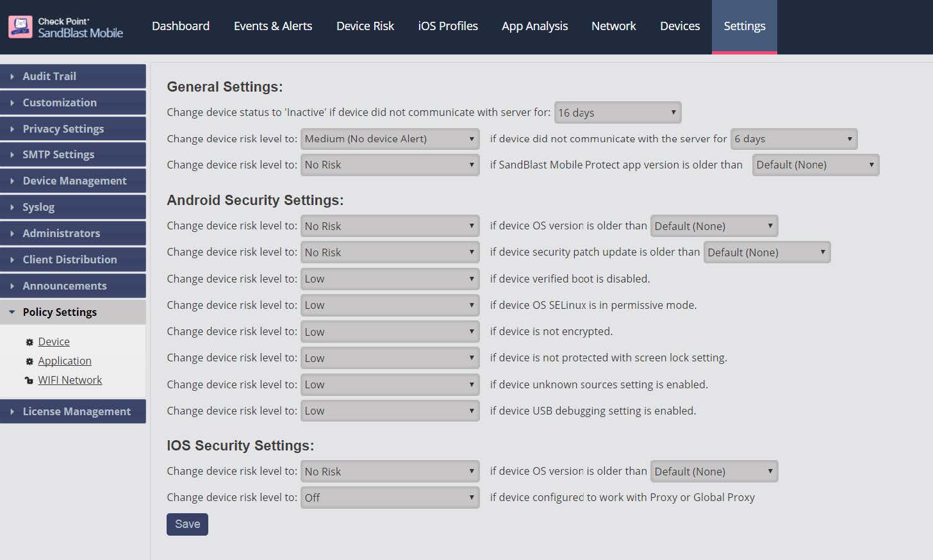
Task: Expand the Announcements section
Action: 73,286
